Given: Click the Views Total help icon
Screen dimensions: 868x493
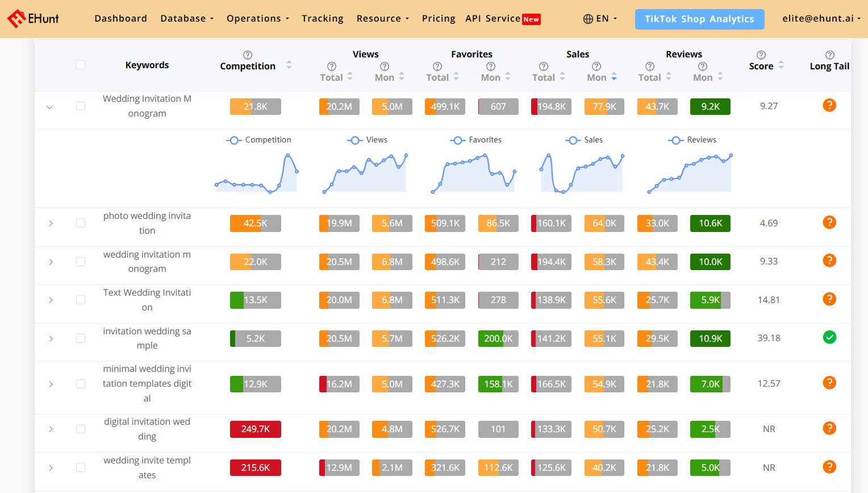Looking at the screenshot, I should click(x=332, y=67).
